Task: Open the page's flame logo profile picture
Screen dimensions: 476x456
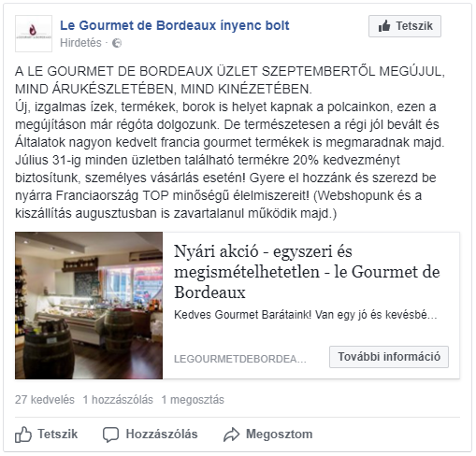Action: 34,34
